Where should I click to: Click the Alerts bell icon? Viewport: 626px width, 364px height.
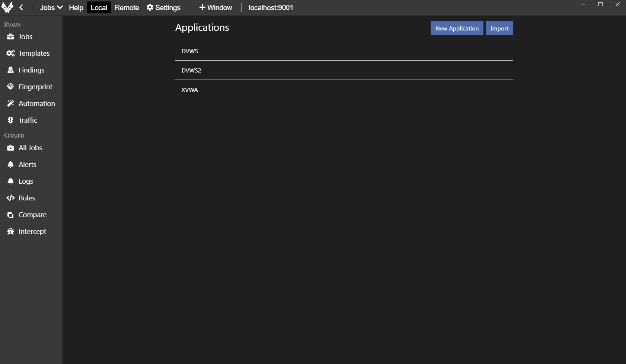click(x=10, y=164)
